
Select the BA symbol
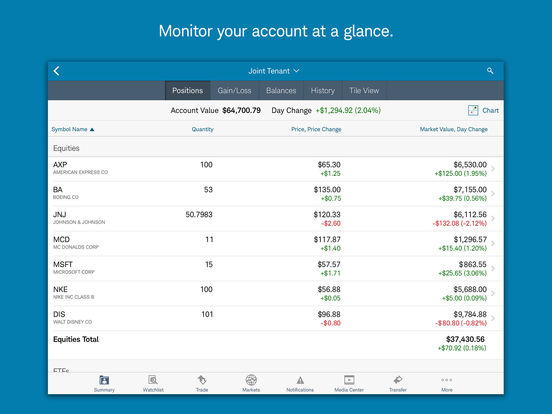pos(58,189)
